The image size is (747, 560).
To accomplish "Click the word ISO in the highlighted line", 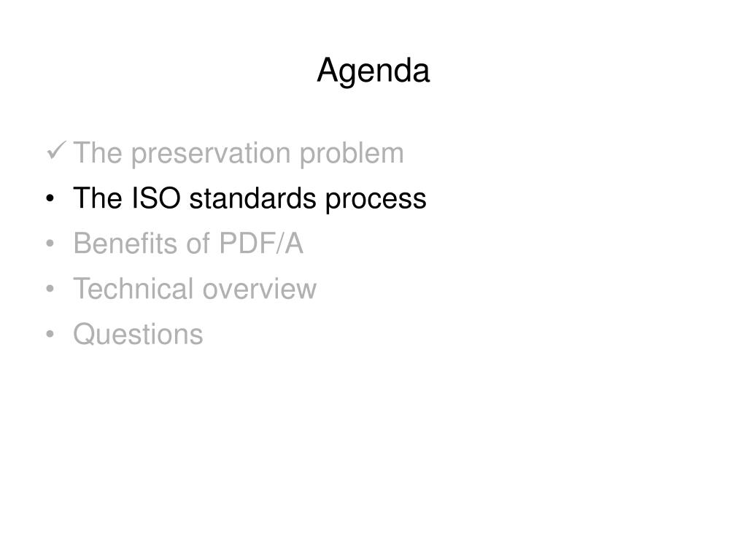I will pyautogui.click(x=156, y=198).
